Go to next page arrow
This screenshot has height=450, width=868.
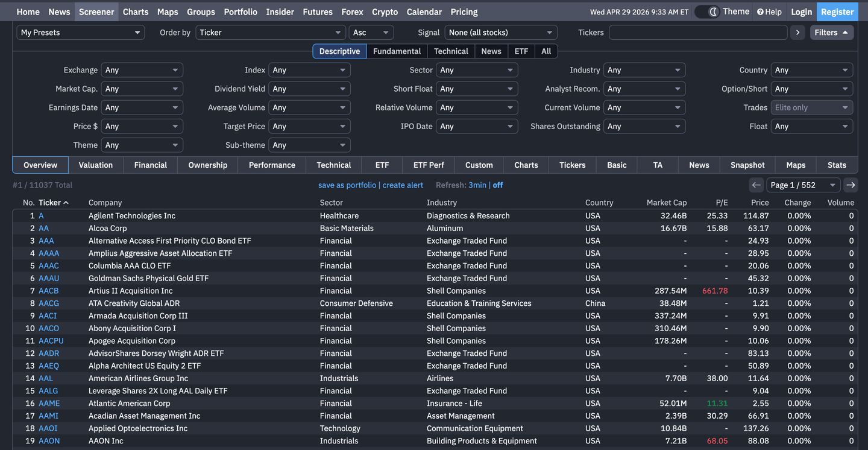(x=851, y=185)
